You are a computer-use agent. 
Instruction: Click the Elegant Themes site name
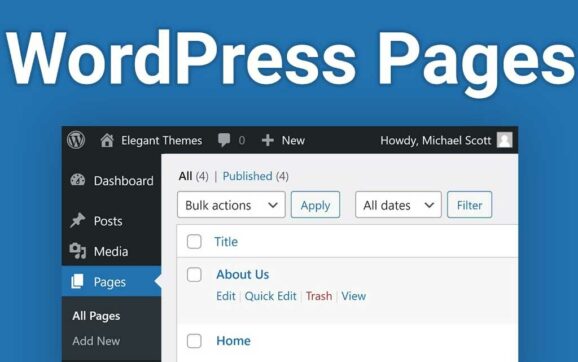[161, 140]
